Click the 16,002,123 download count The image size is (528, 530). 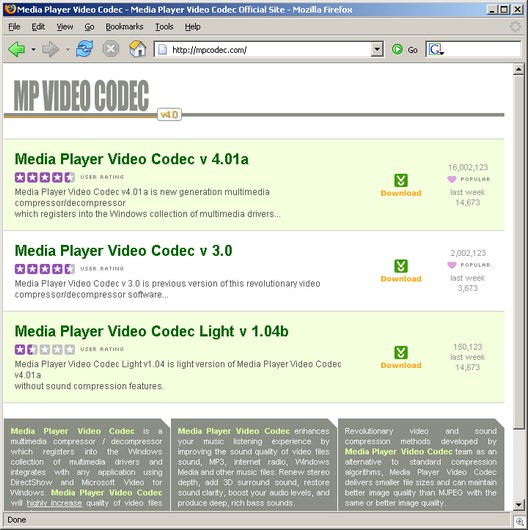point(468,167)
